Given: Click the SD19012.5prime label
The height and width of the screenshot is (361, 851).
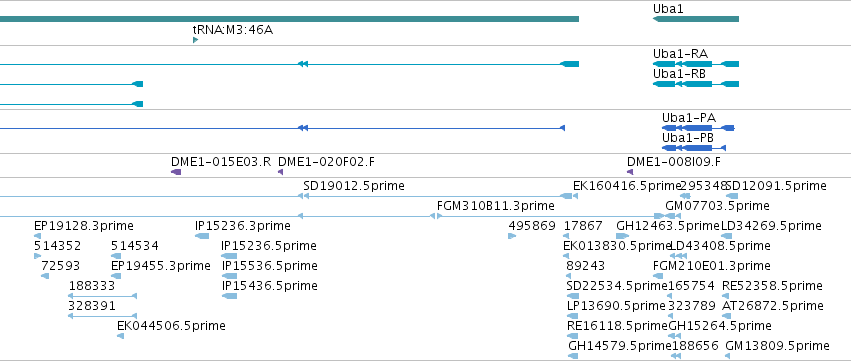Looking at the screenshot, I should pos(354,186).
